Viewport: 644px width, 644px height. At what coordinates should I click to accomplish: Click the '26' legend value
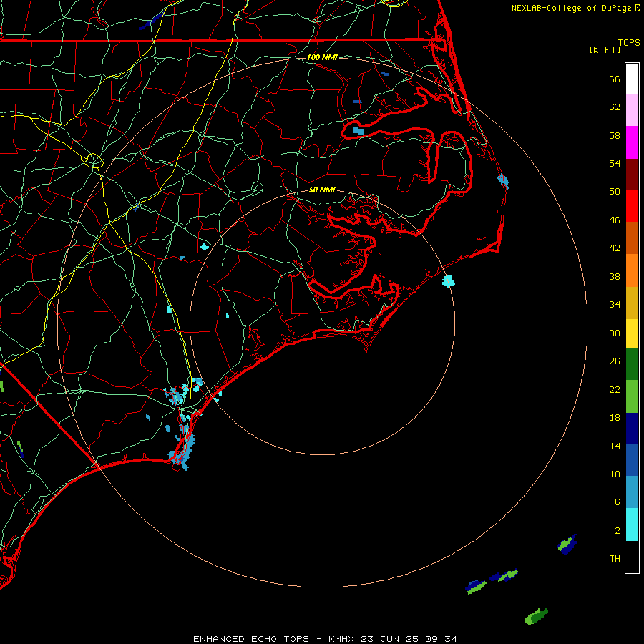click(615, 361)
